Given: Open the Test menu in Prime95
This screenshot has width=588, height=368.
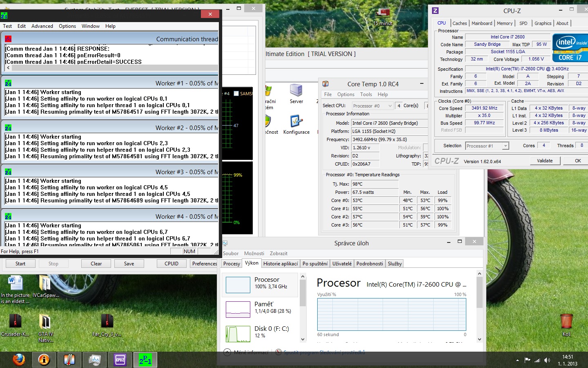Looking at the screenshot, I should (7, 26).
